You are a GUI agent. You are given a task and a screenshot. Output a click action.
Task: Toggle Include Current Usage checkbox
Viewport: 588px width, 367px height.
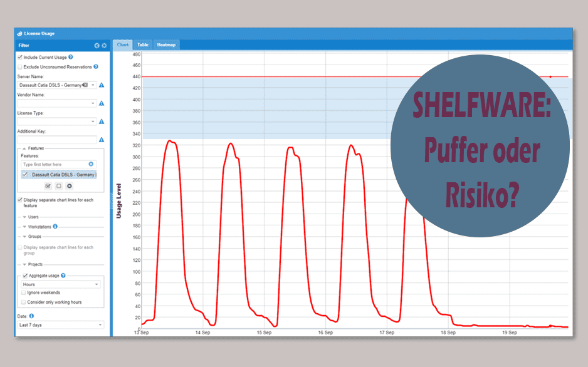tap(20, 57)
